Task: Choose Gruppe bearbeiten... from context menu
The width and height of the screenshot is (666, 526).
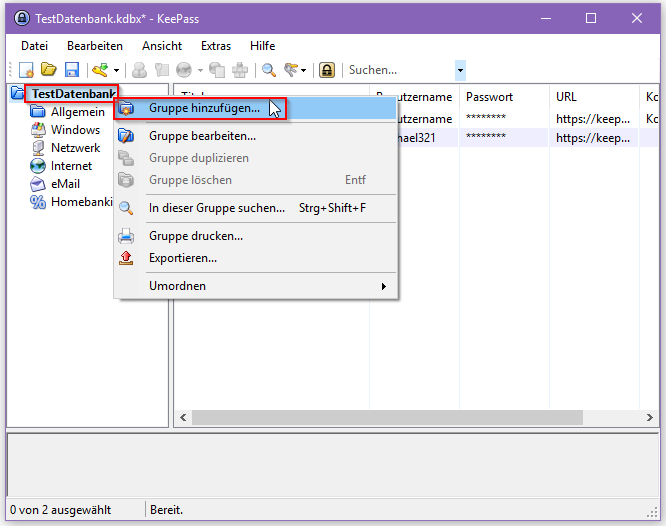Action: pos(256,136)
